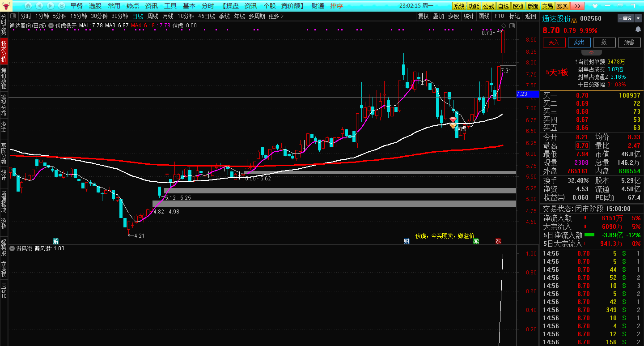Click the yellow 交易 button
This screenshot has width=644, height=346.
(547, 6)
